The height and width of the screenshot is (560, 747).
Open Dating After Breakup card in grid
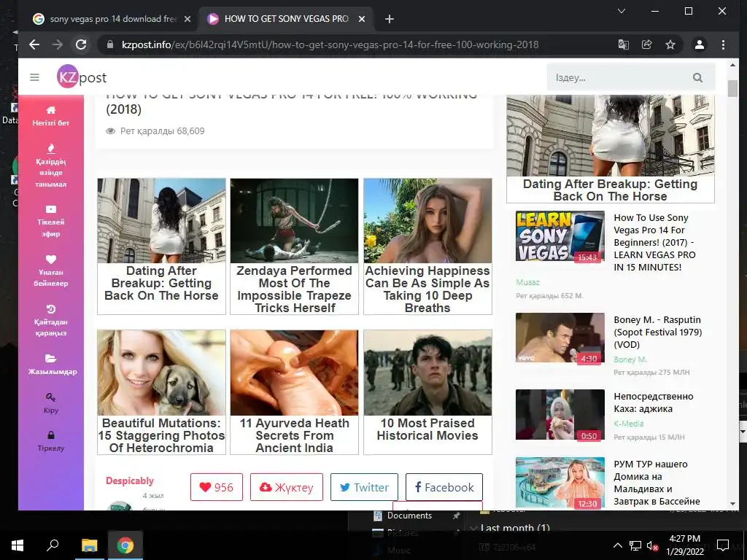pos(161,246)
